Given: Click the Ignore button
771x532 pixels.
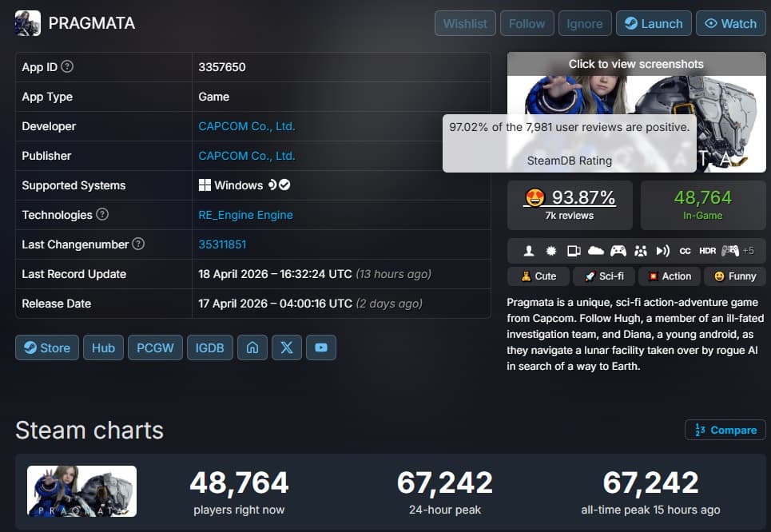Looking at the screenshot, I should (585, 24).
